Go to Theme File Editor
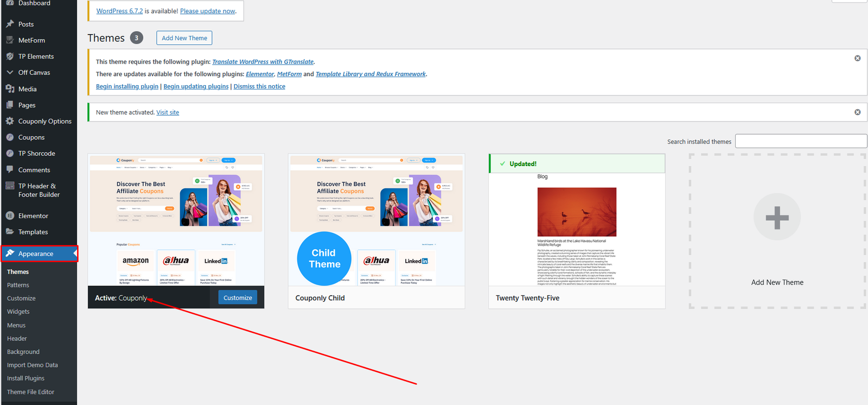Image resolution: width=868 pixels, height=405 pixels. click(x=30, y=392)
